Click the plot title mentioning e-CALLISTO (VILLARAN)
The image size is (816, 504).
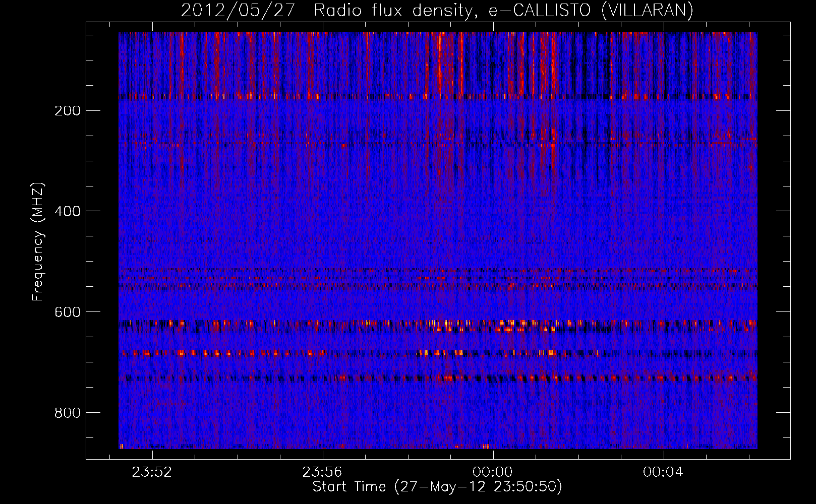(437, 10)
